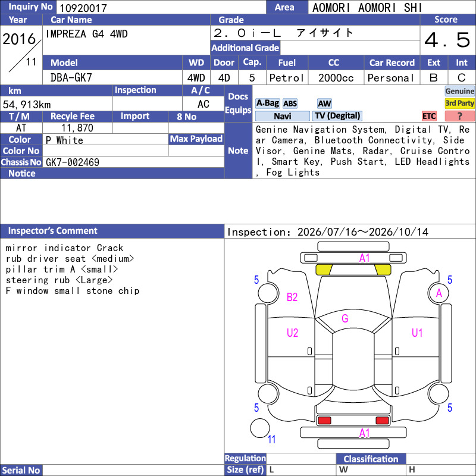Click the red question mark badge
Viewport: 476px width, 476px height.
[x=459, y=116]
